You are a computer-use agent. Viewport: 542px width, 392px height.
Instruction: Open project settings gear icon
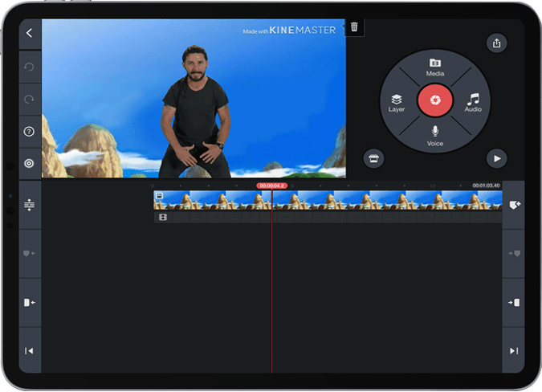[30, 163]
